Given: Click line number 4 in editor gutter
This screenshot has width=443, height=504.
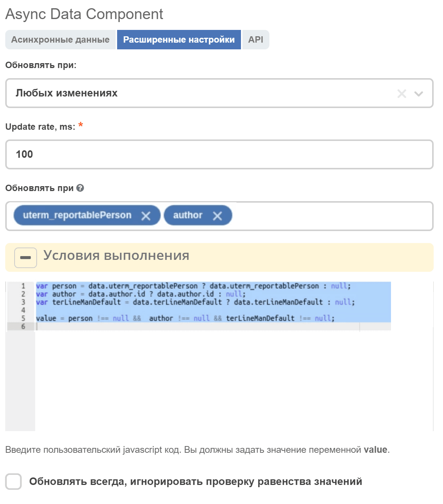Looking at the screenshot, I should coord(23,310).
